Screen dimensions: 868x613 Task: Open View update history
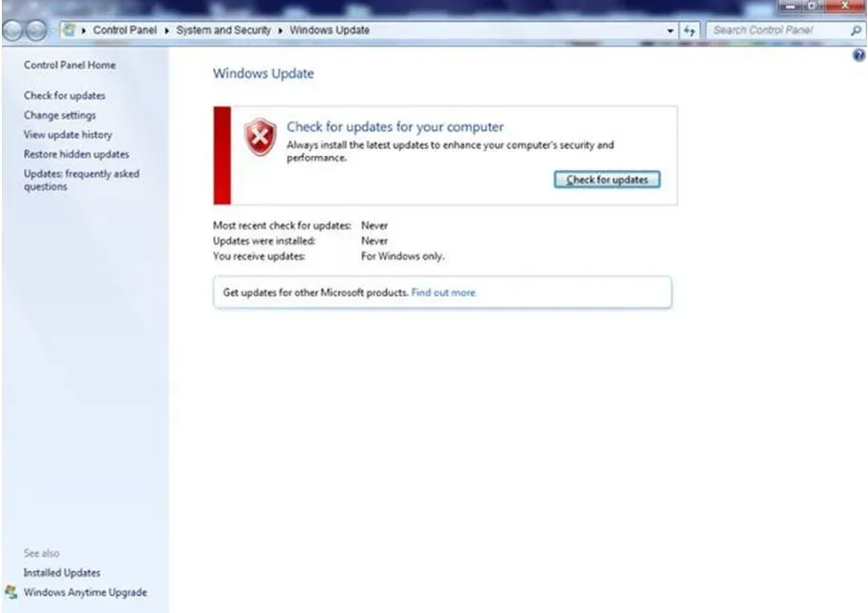pos(68,134)
